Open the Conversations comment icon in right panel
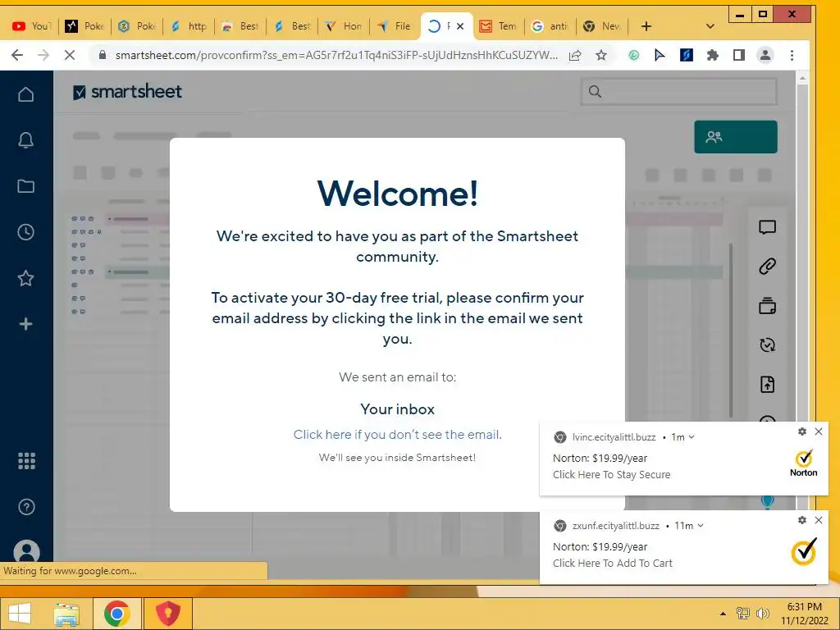840x630 pixels. [767, 228]
